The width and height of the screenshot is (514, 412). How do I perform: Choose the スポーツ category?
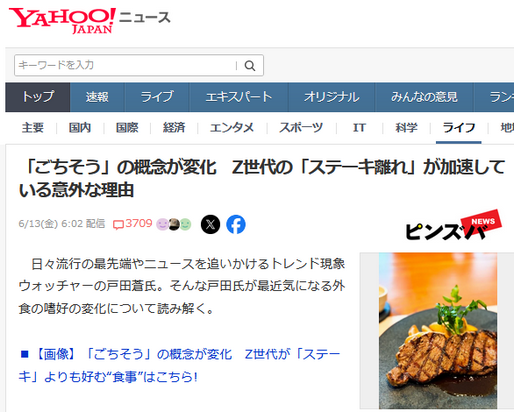(x=301, y=128)
